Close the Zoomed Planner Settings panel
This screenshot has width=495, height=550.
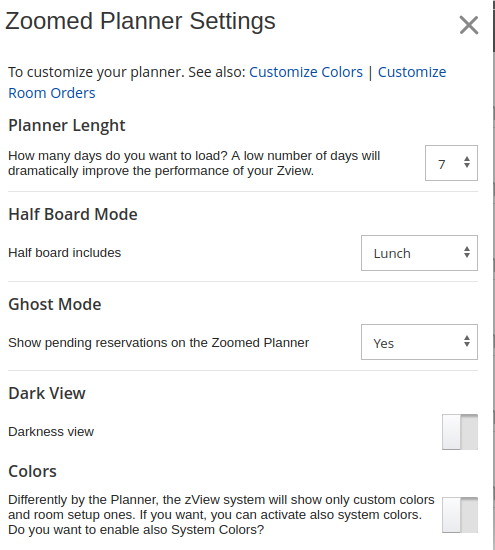pyautogui.click(x=469, y=25)
